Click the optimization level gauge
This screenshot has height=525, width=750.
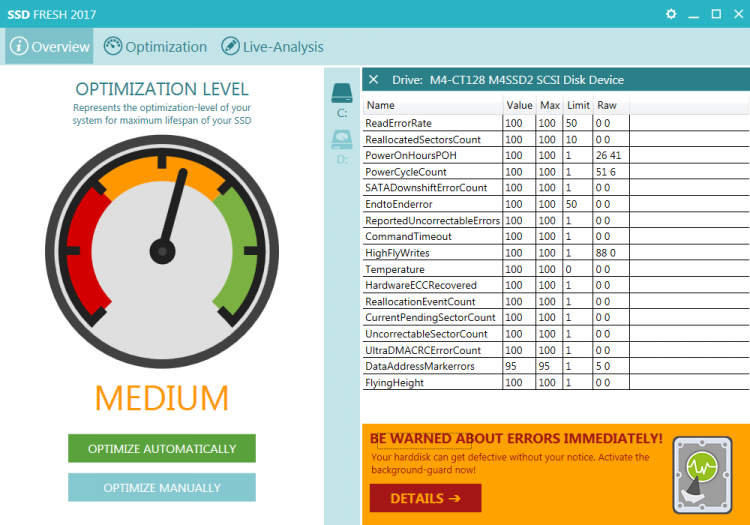(x=162, y=252)
